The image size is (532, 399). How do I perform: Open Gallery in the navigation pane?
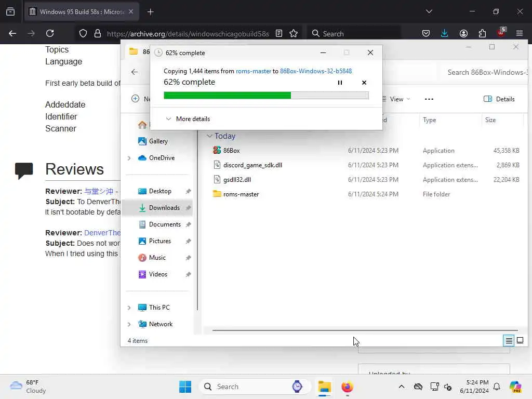coord(158,141)
